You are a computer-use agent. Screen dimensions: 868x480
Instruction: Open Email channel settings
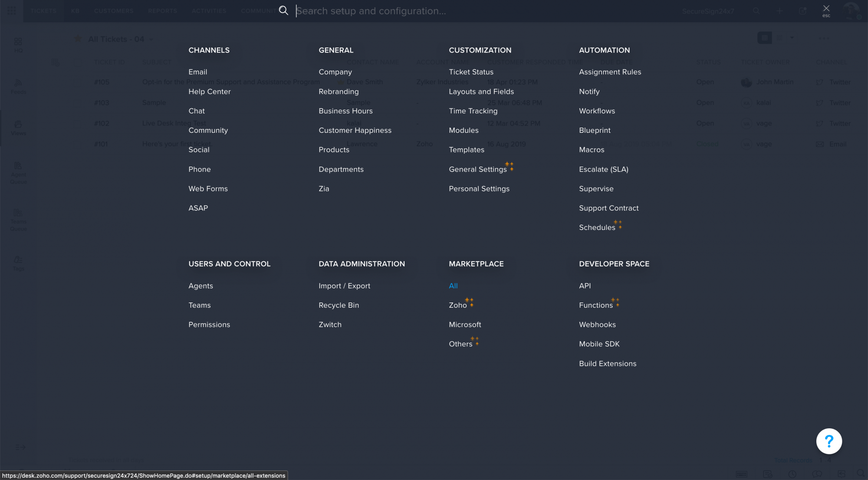pos(197,72)
